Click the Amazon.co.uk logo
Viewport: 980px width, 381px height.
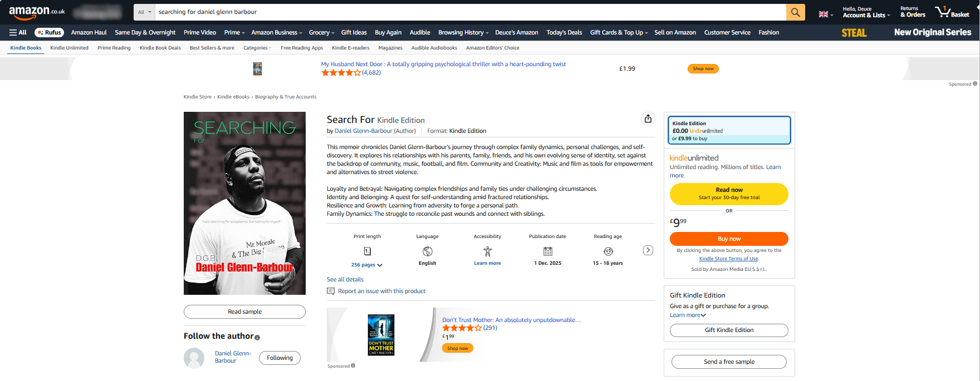(x=37, y=12)
